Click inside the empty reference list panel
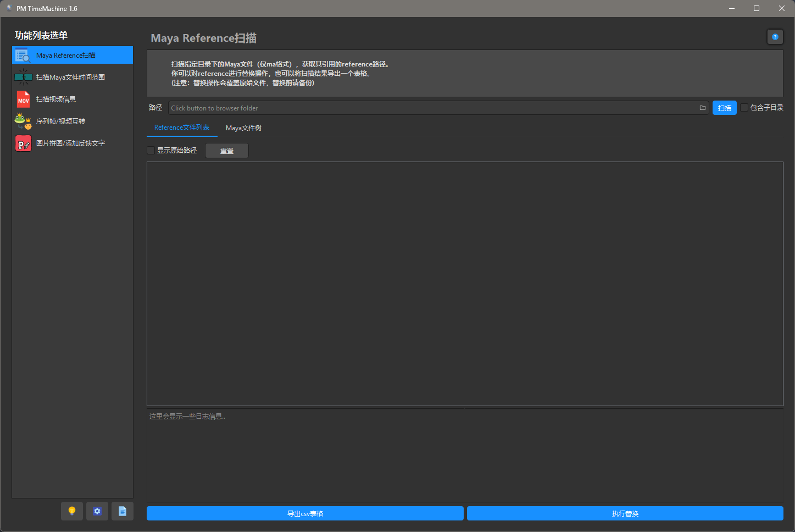Screen dimensions: 795x532 click(x=465, y=284)
